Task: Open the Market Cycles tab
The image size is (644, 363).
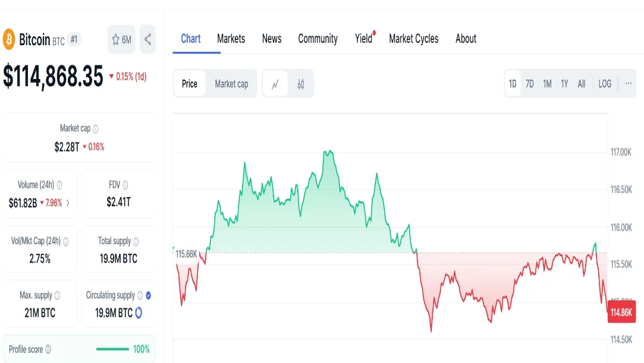Action: 414,39
